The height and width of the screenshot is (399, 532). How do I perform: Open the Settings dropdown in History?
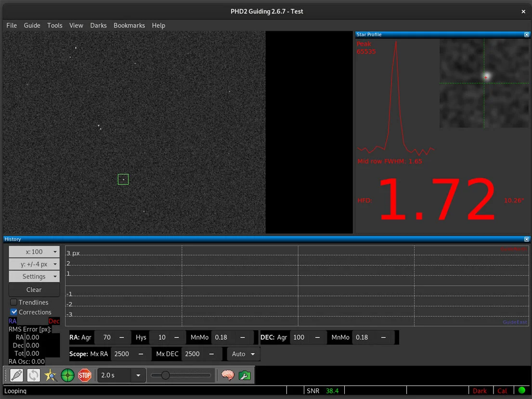[x=34, y=277]
